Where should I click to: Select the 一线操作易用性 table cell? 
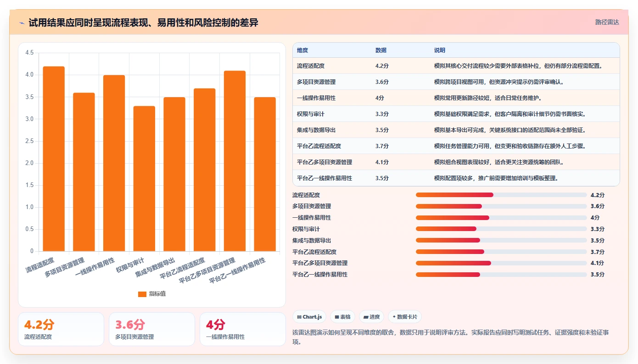(332, 98)
